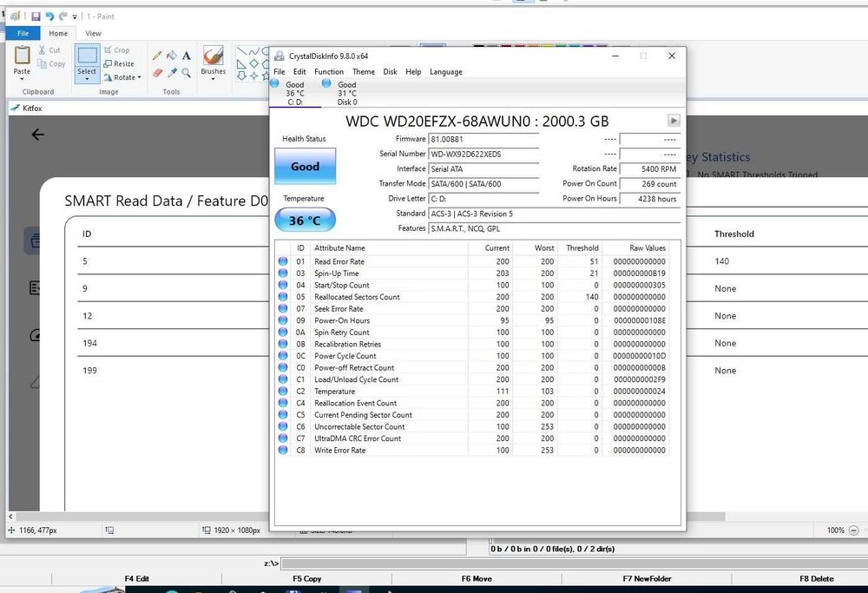The image size is (868, 593).
Task: Select the Pencil tool in Paint
Action: (157, 56)
